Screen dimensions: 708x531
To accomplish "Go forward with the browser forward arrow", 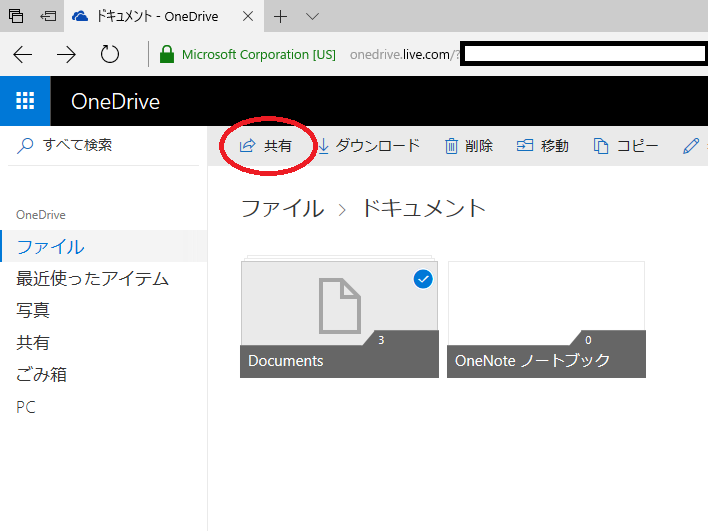I will click(x=66, y=55).
